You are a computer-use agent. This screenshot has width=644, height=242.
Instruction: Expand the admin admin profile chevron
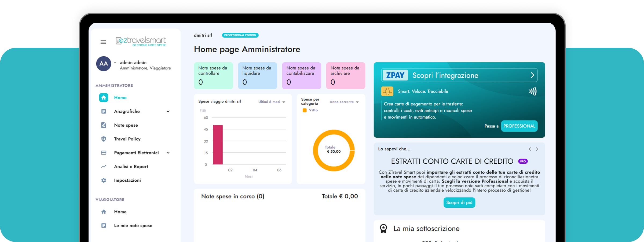coord(115,63)
